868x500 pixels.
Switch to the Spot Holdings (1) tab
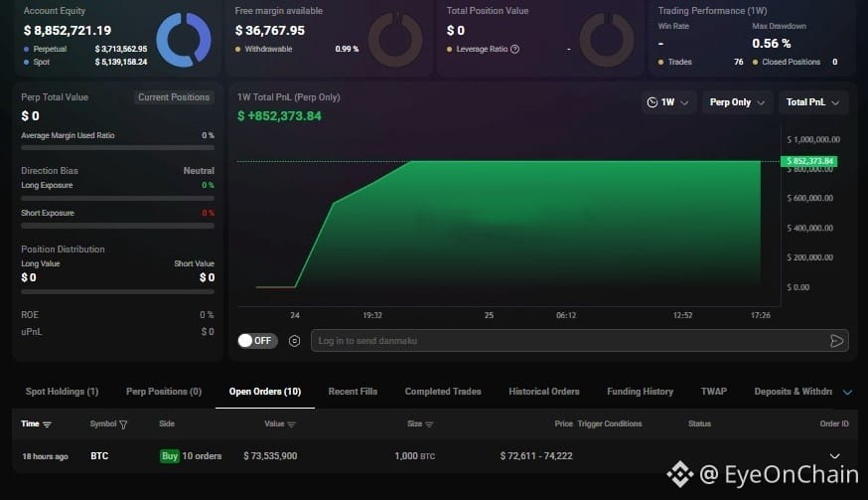[62, 392]
